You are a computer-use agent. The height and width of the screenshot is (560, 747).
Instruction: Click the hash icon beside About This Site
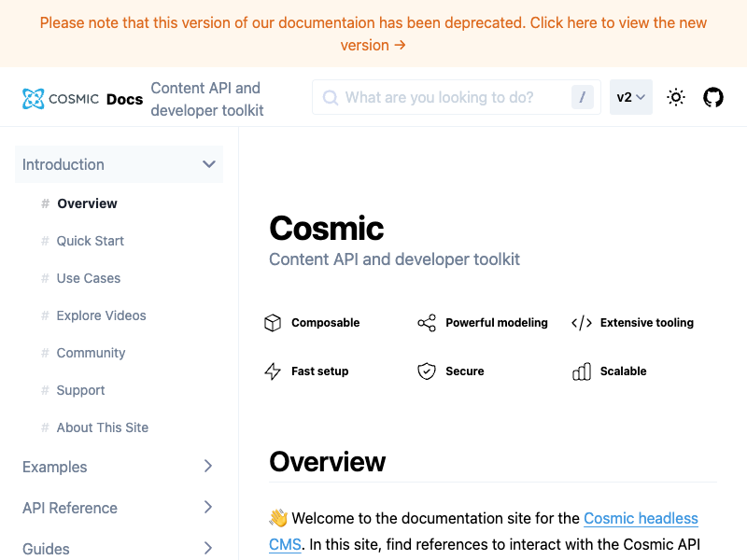(x=45, y=427)
